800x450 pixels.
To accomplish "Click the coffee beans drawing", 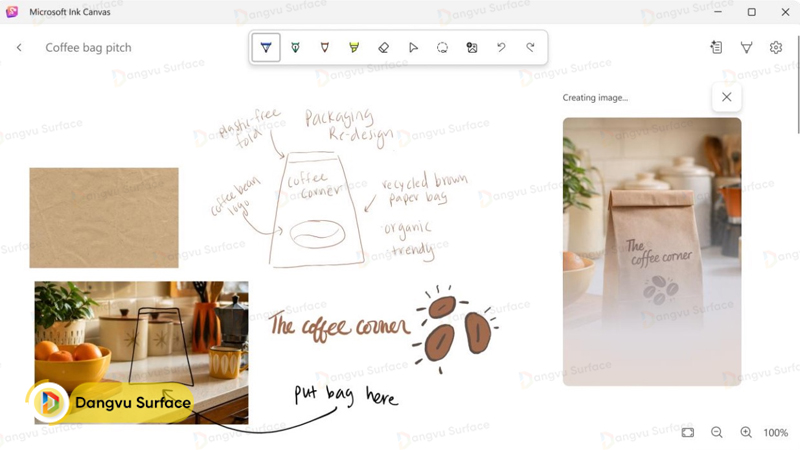I will [456, 329].
